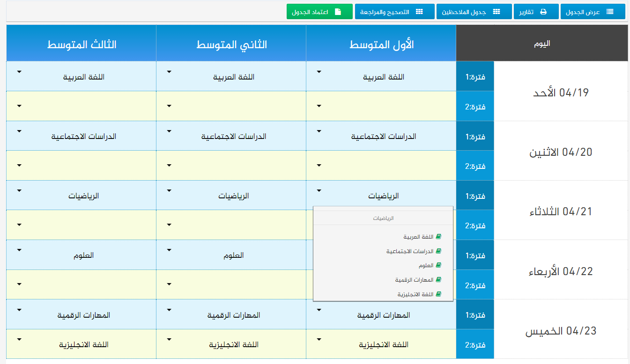Viewport: 630px width, 364px height.
Task: Click the book icon beside المهارات الرقمية in menu
Action: tap(438, 280)
